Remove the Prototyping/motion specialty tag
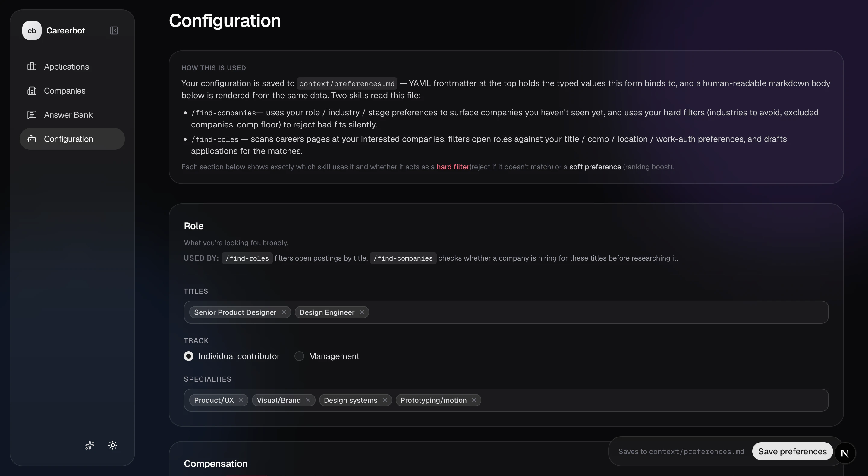This screenshot has width=868, height=476. coord(474,400)
